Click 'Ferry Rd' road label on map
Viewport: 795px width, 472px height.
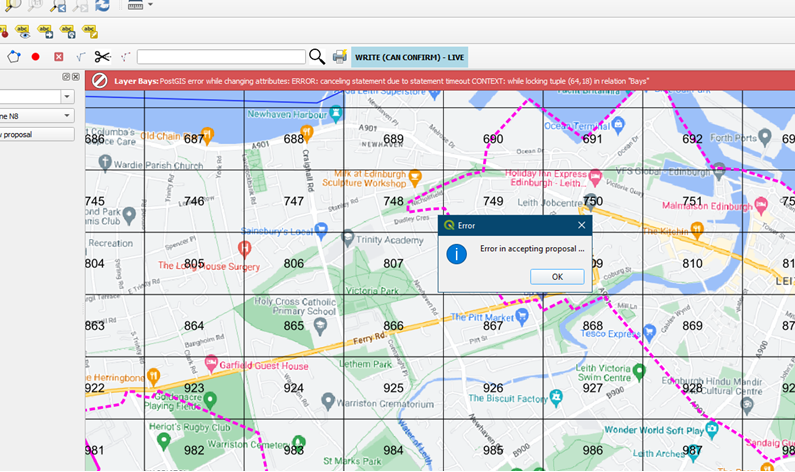click(x=369, y=338)
